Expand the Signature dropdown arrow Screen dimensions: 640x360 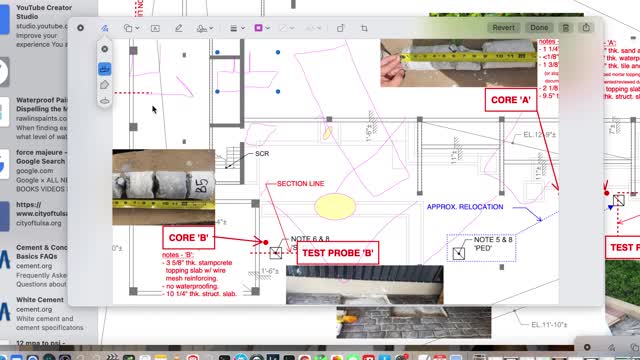click(x=211, y=28)
